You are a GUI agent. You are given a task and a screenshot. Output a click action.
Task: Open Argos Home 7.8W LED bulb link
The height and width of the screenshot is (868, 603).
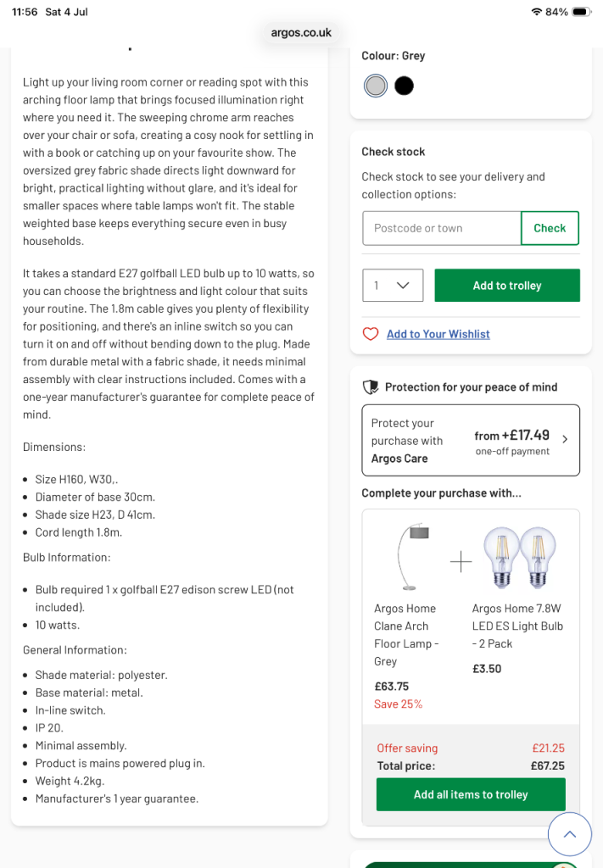(517, 626)
